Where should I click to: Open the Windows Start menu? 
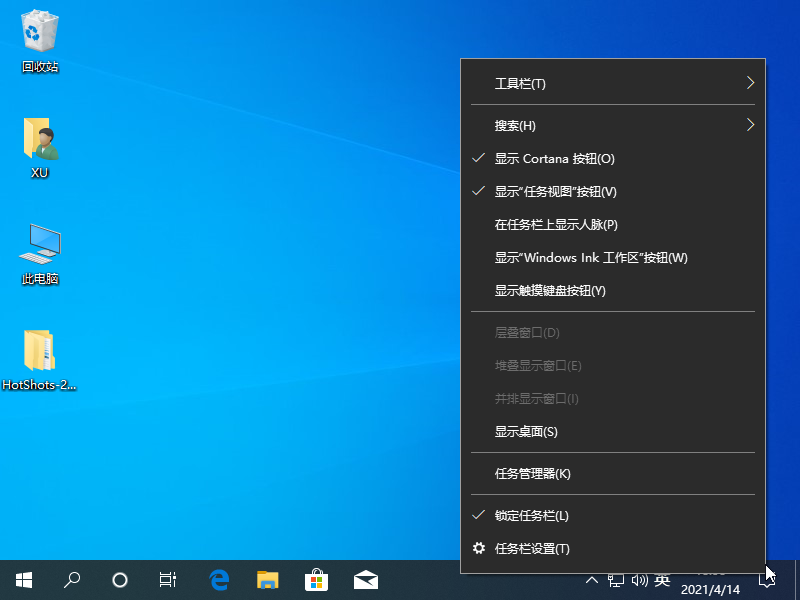[x=23, y=579]
